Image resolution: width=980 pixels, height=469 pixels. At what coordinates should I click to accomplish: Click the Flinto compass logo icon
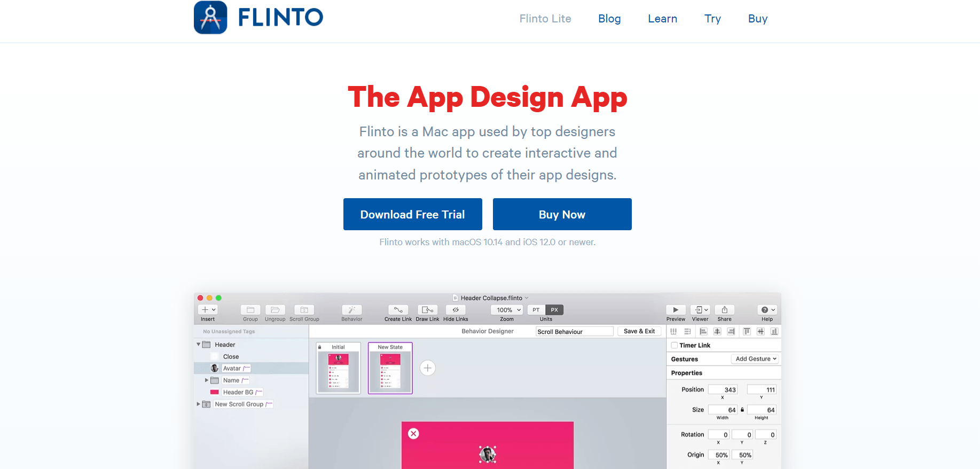[x=210, y=17]
